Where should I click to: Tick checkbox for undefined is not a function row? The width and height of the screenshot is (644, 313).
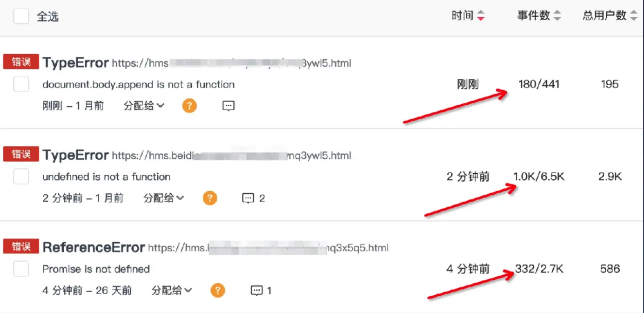[21, 177]
